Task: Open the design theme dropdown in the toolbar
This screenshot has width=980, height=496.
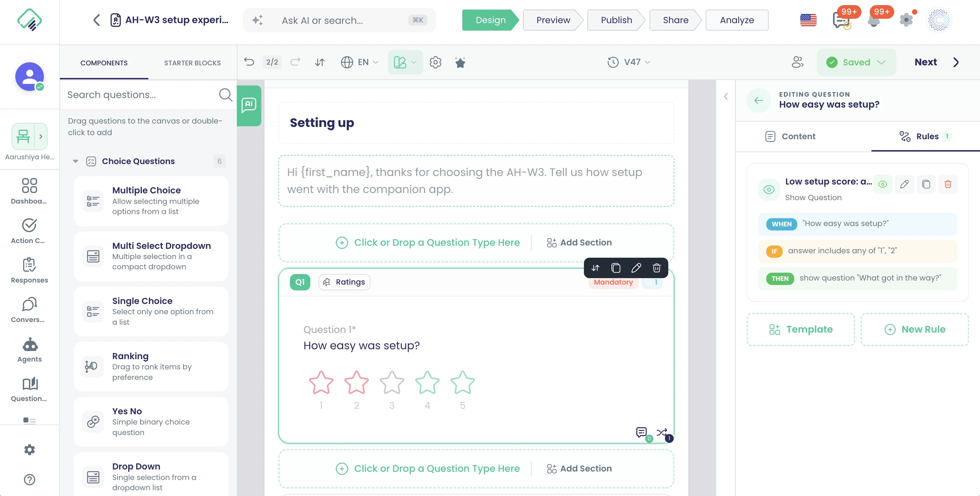Action: [x=405, y=62]
